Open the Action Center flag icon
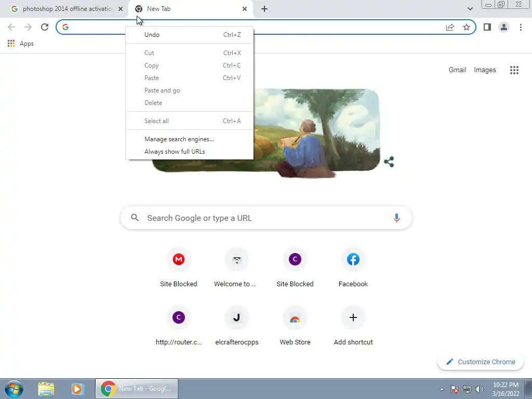 (454, 389)
